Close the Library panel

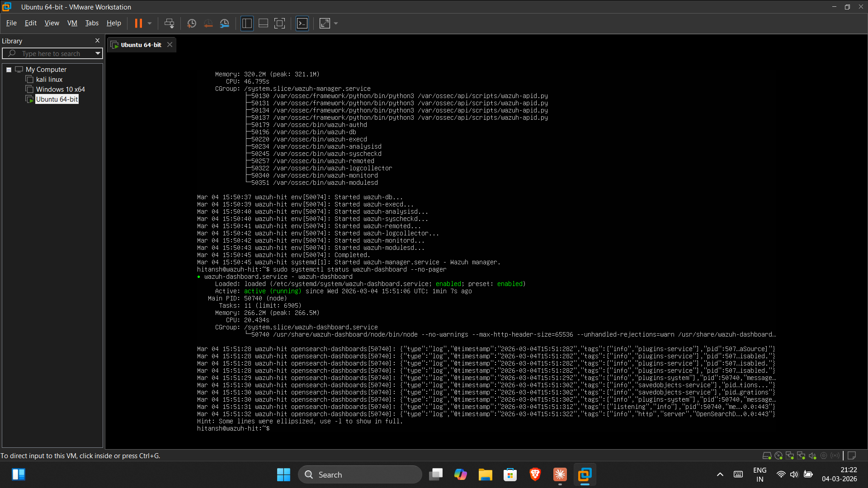[x=97, y=41]
